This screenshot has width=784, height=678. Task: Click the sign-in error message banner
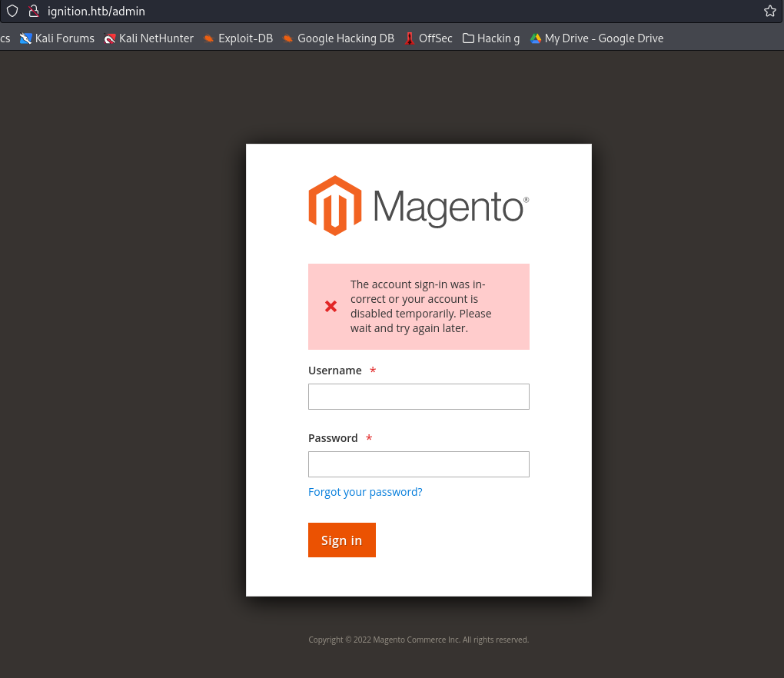(x=418, y=306)
